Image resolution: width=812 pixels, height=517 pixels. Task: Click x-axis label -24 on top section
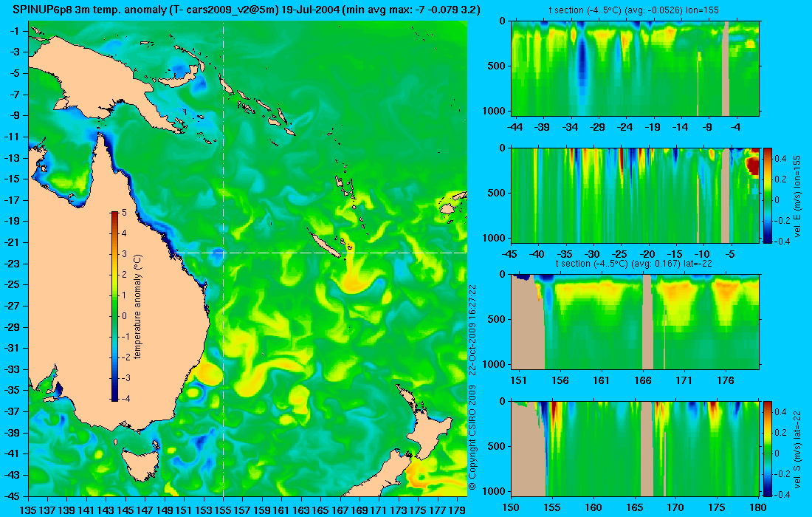(x=625, y=128)
